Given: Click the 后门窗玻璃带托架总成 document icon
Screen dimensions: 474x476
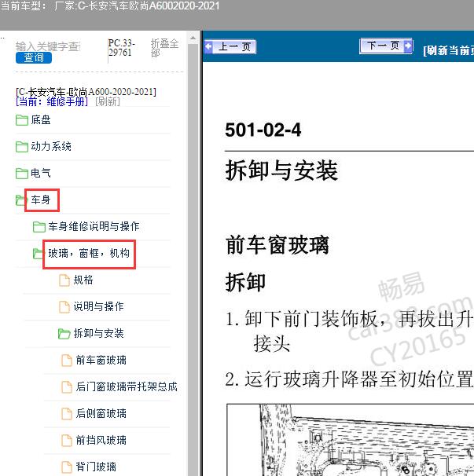Looking at the screenshot, I should 67,387.
